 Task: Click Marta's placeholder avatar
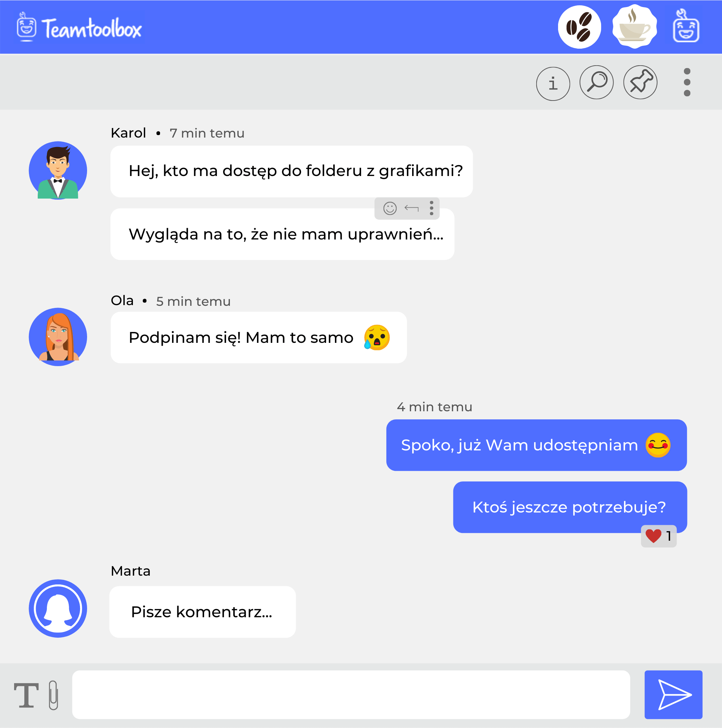(58, 608)
